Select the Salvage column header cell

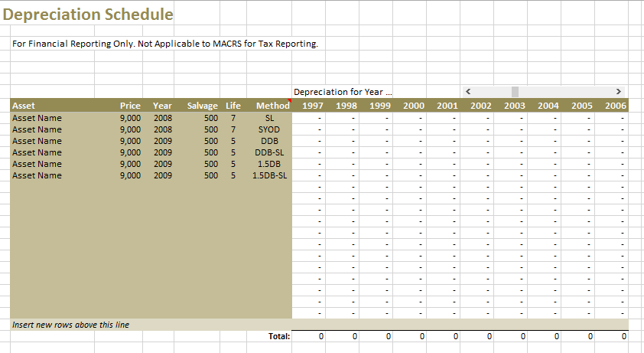(202, 106)
